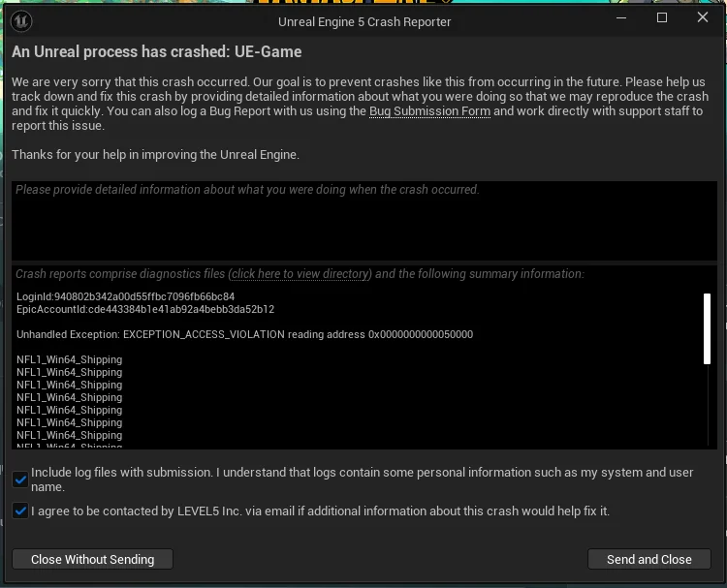The height and width of the screenshot is (588, 727).
Task: Focus the crash description text box
Action: [364, 221]
